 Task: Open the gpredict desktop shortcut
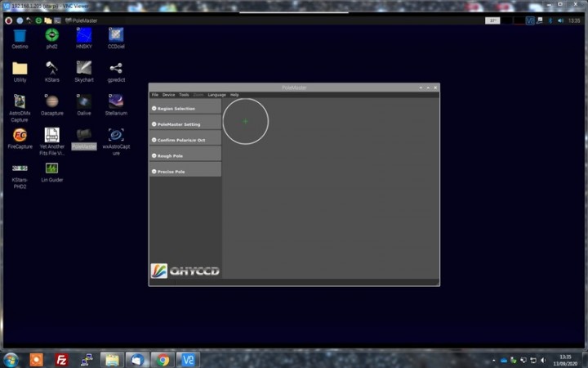point(116,69)
